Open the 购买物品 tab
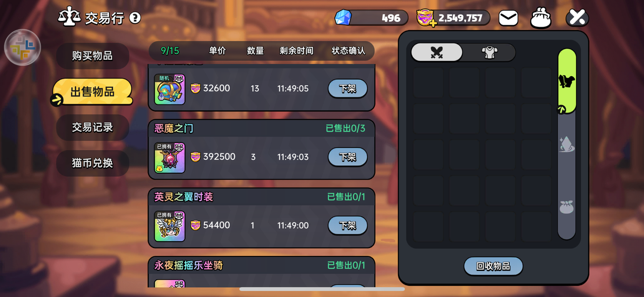Image resolution: width=644 pixels, height=297 pixels. (x=93, y=56)
